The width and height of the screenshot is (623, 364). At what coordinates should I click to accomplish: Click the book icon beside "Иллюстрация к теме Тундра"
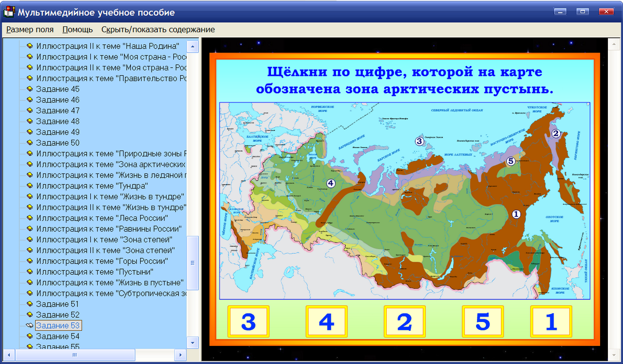click(x=30, y=186)
